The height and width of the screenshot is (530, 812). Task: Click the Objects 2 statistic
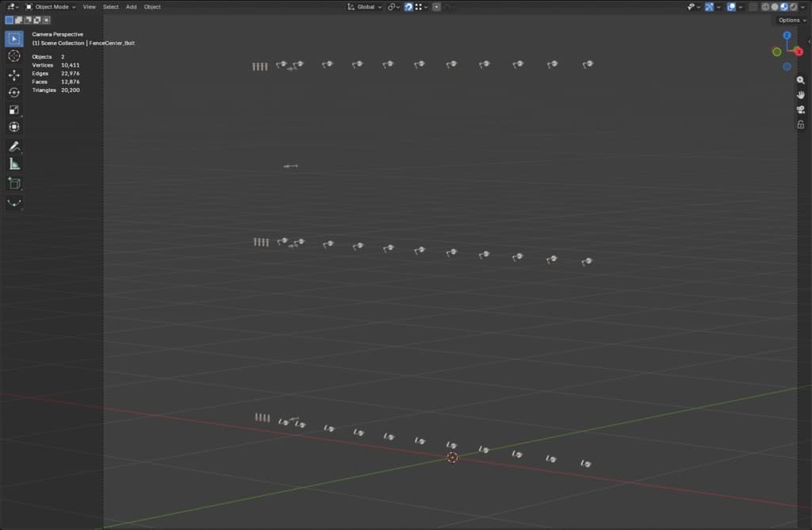pos(48,57)
